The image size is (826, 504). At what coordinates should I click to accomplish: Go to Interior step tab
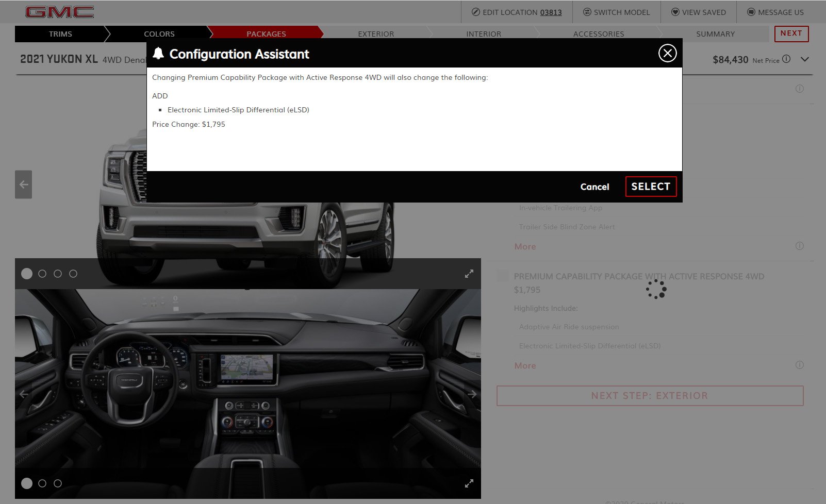pyautogui.click(x=484, y=33)
